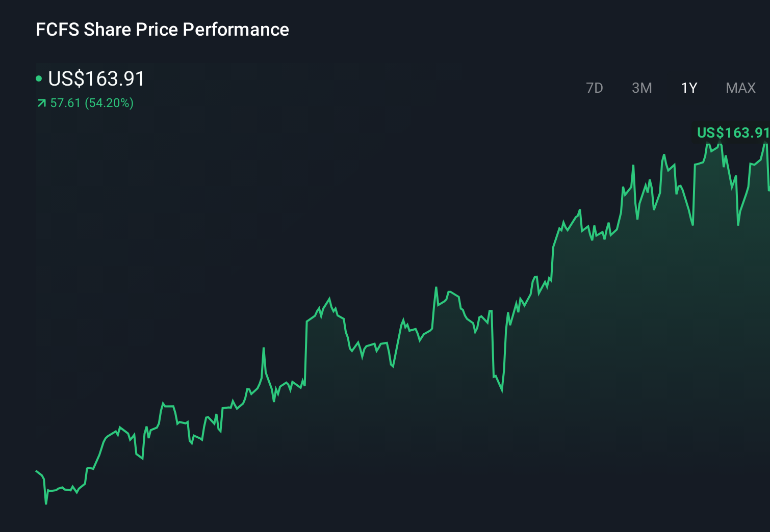This screenshot has height=532, width=770.
Task: Open the MAX historical view
Action: [739, 88]
